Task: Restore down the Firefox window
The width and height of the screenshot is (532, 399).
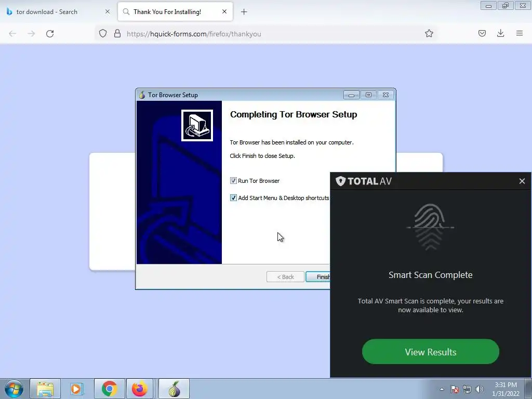Action: [x=505, y=6]
